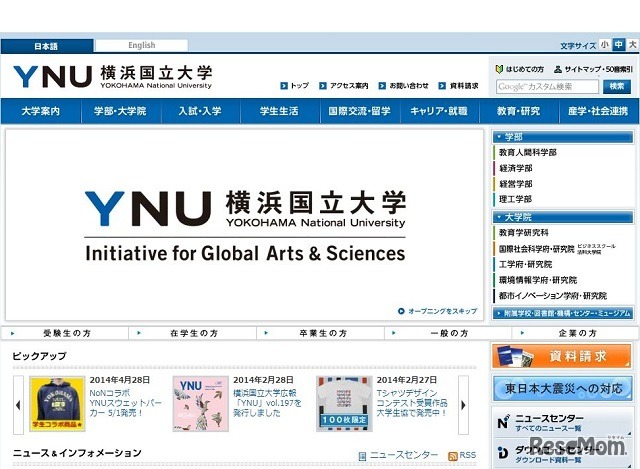This screenshot has height=469, width=640.
Task: Collapse the 大学院 sidebar section
Action: 563,217
